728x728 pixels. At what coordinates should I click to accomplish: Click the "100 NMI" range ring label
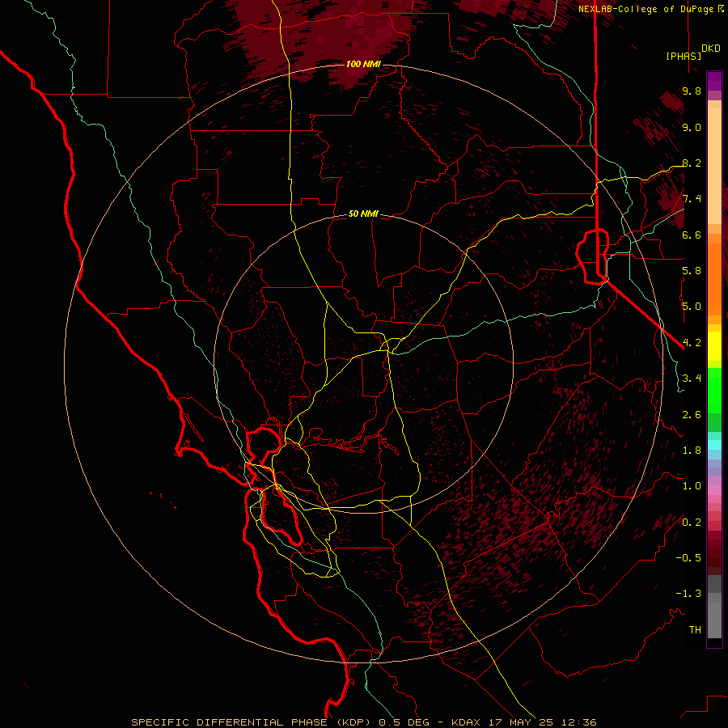(x=363, y=64)
